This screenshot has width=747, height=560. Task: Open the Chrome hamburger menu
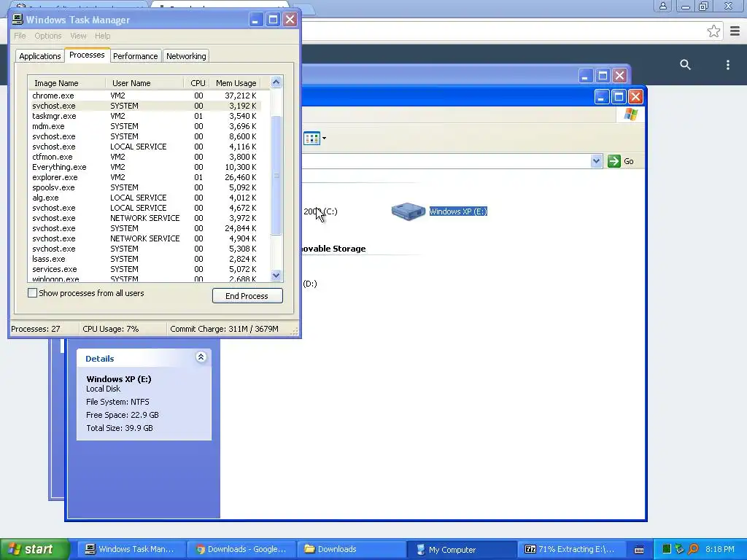(x=735, y=31)
